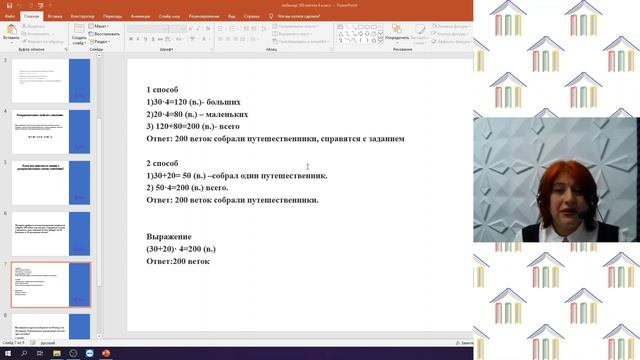Open the Windows Start menu
Image resolution: width=640 pixels, height=360 pixels.
(x=8, y=353)
